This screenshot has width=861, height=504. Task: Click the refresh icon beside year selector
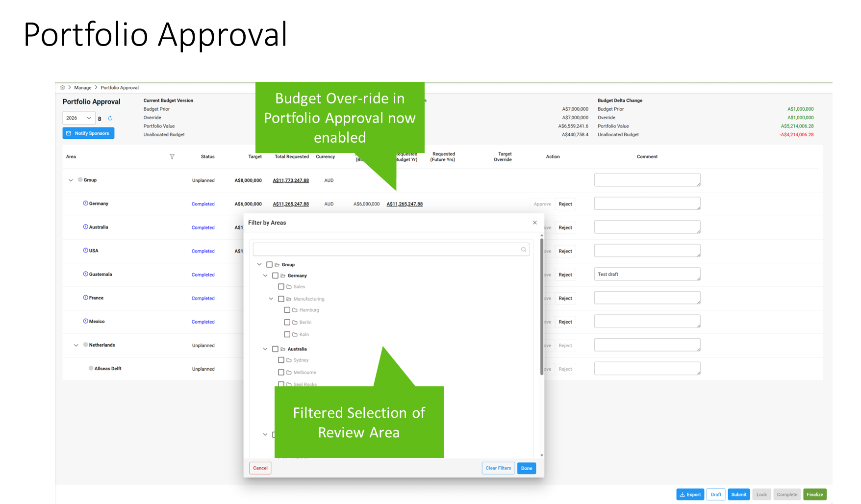click(x=110, y=118)
